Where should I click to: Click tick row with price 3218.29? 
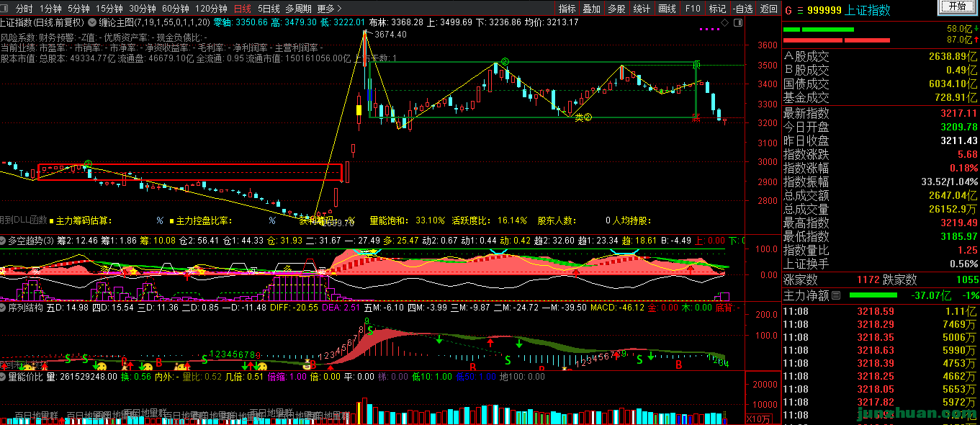pos(881,325)
